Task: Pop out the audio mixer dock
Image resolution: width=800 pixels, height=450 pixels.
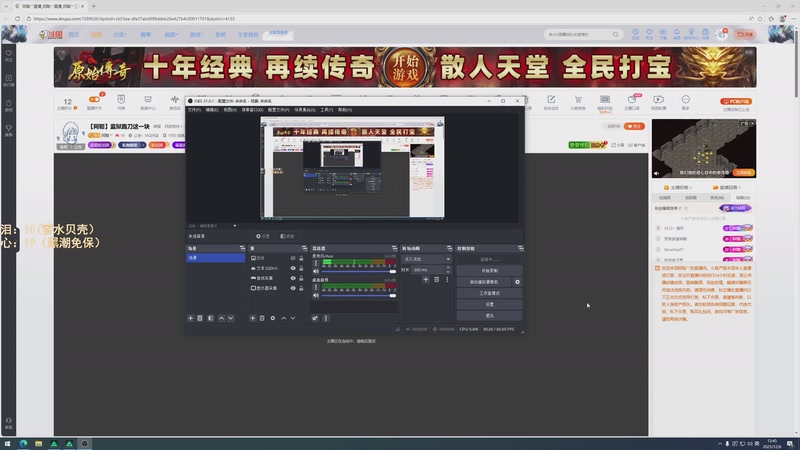Action: coord(394,248)
